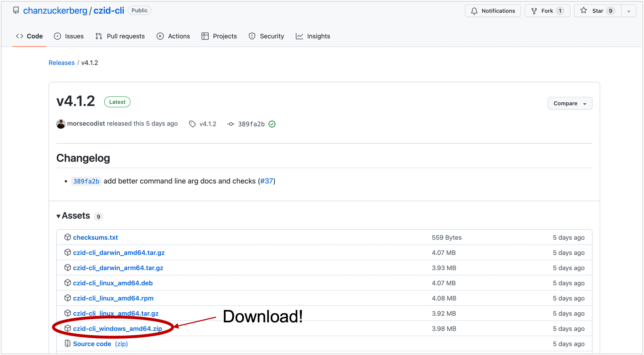644x355 pixels.
Task: Open changelog commit 389fa2b link
Action: coord(86,181)
